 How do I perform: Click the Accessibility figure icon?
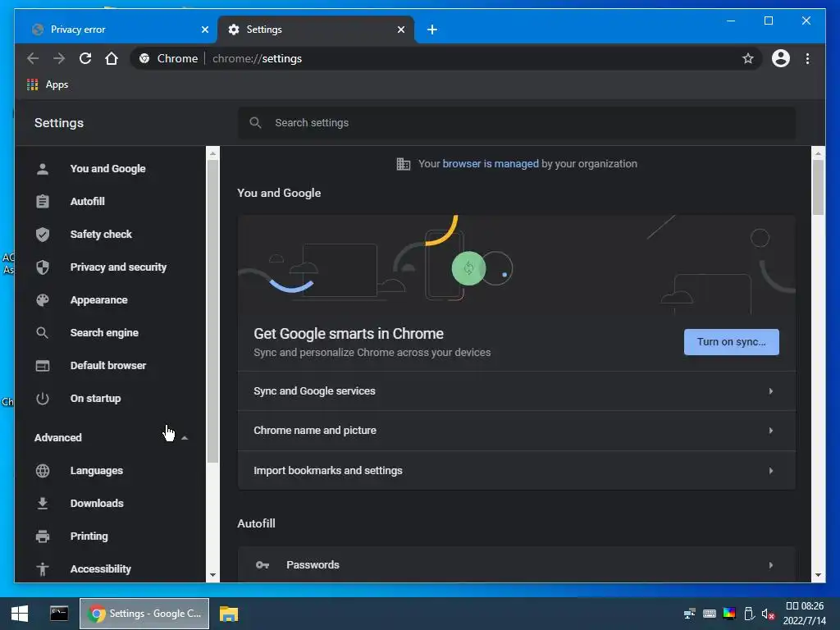43,569
